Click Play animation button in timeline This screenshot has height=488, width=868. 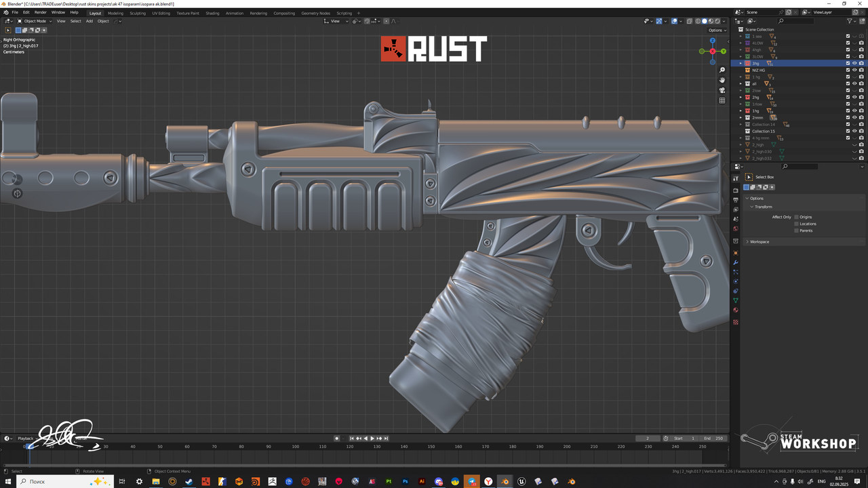(372, 439)
